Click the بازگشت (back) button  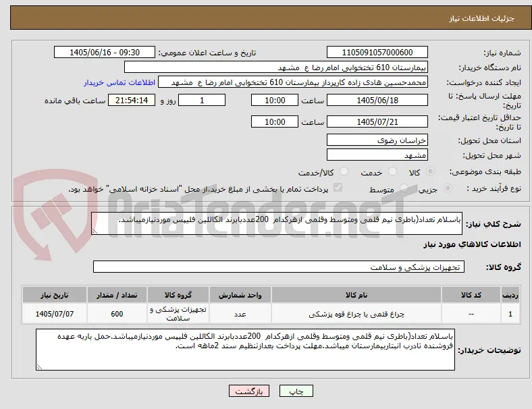pyautogui.click(x=249, y=391)
